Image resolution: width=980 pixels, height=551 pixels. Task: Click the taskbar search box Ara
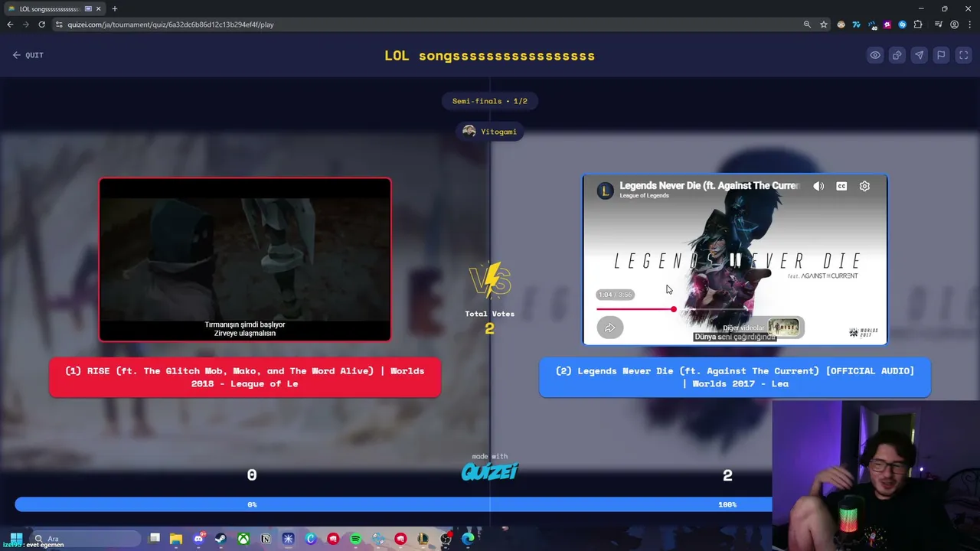pyautogui.click(x=86, y=539)
